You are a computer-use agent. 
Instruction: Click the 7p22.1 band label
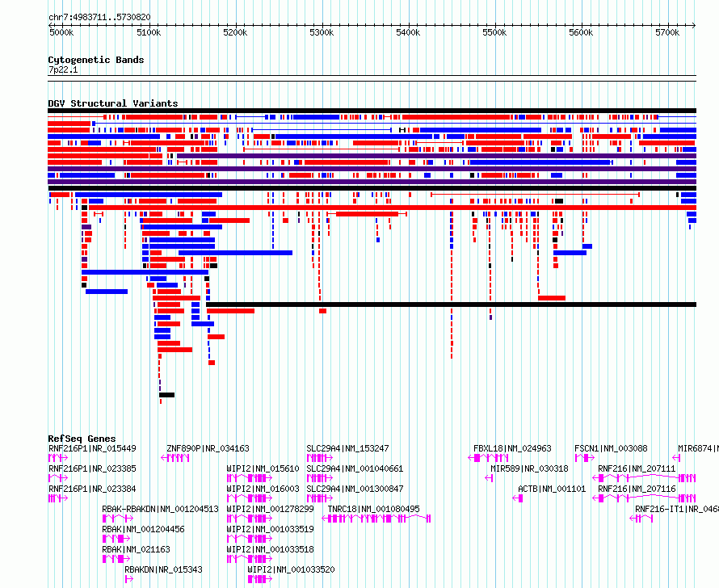tap(63, 69)
